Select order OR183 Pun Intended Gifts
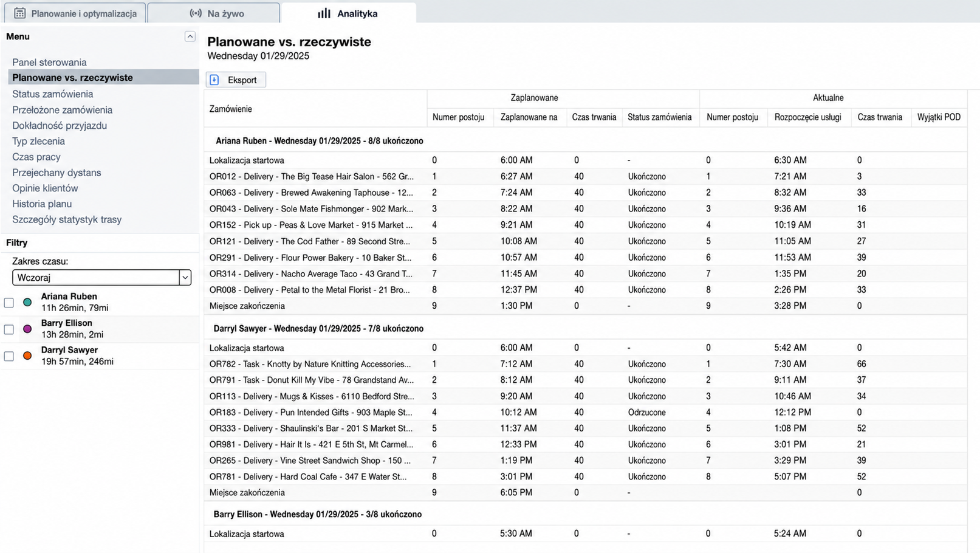Screen dimensions: 980x553 311,412
